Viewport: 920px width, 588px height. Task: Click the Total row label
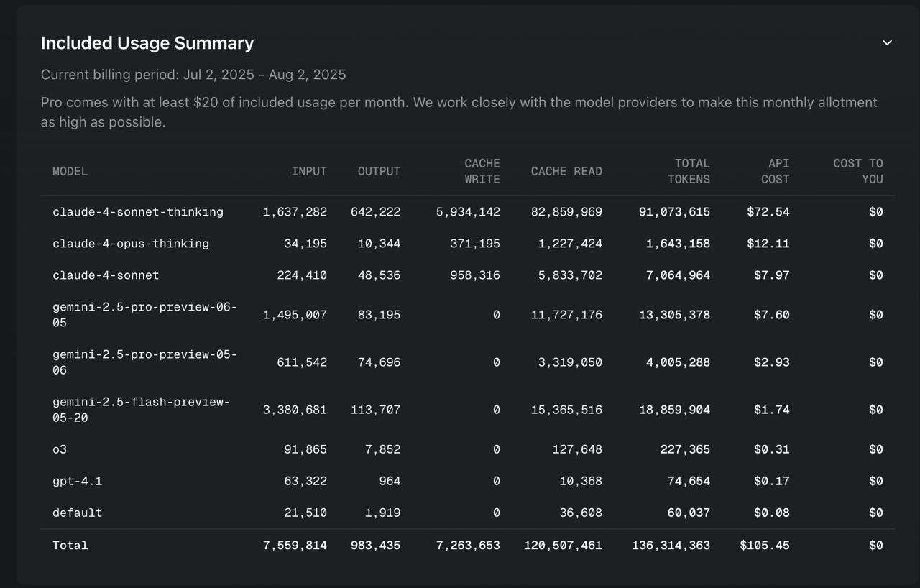(x=70, y=546)
